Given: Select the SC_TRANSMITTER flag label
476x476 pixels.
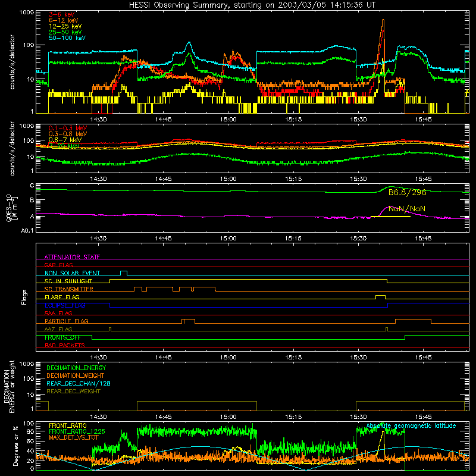Looking at the screenshot, I should tap(68, 289).
